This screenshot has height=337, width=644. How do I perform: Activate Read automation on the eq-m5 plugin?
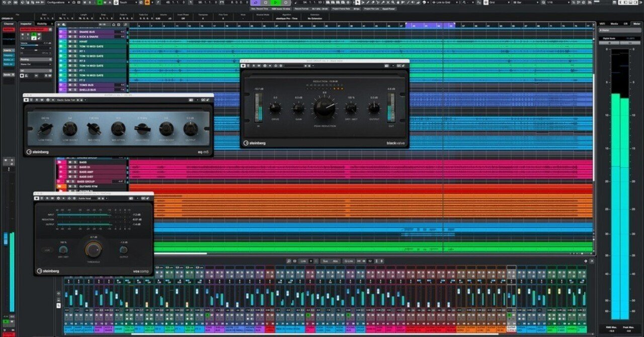point(36,100)
